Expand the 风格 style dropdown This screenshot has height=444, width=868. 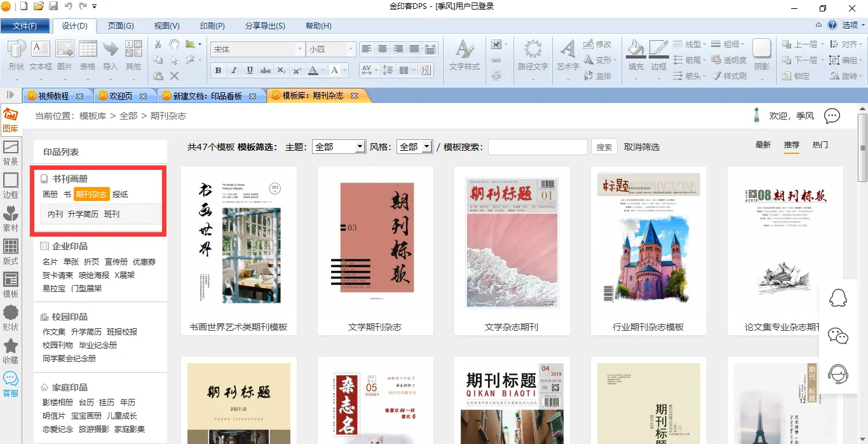click(426, 147)
